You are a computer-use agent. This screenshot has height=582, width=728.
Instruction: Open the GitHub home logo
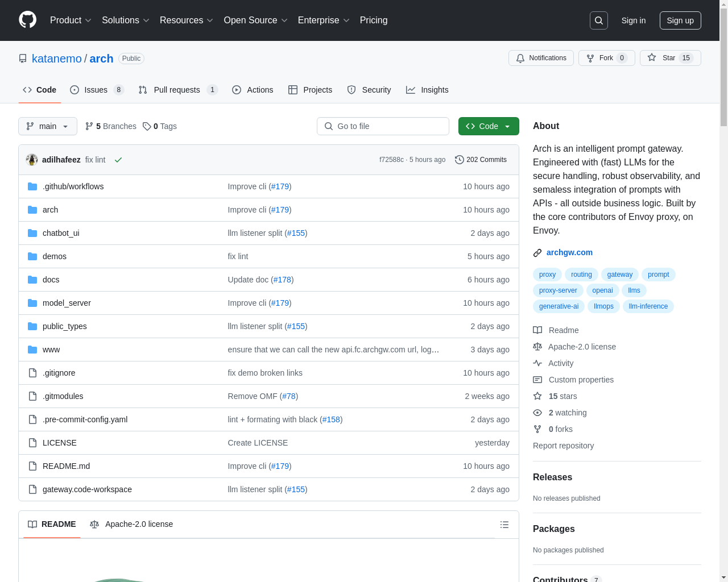click(28, 20)
